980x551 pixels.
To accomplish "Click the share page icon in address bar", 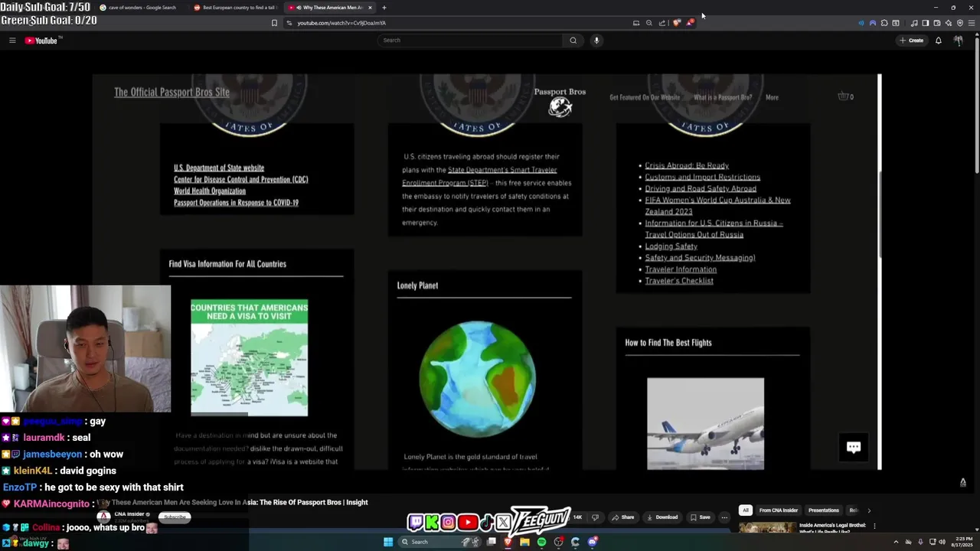I will (x=662, y=23).
